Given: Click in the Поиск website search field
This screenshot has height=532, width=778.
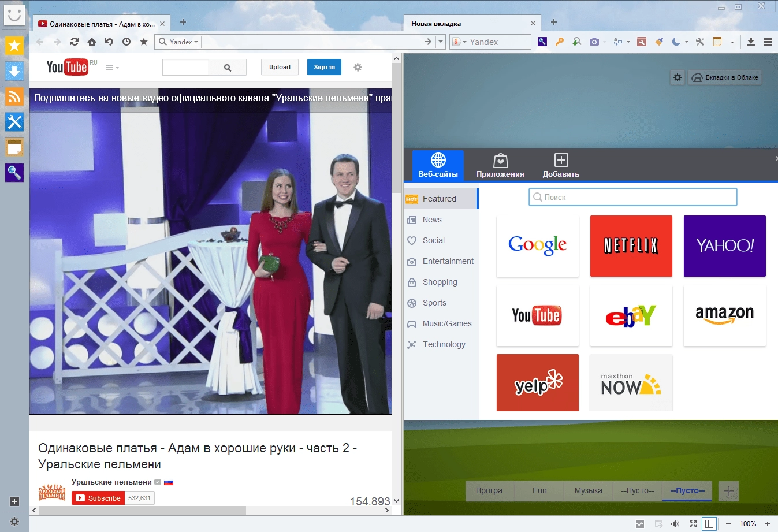Looking at the screenshot, I should 633,197.
